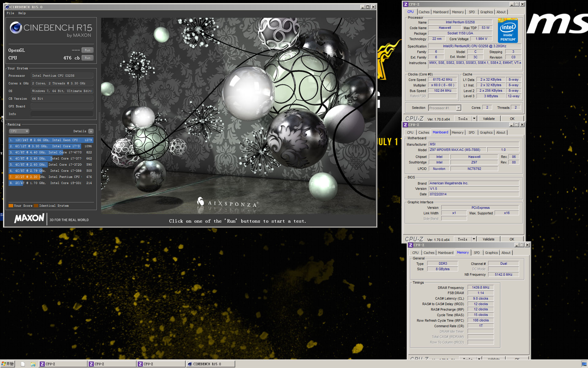
Task: Click the system tray monitor icon
Action: tap(584, 364)
